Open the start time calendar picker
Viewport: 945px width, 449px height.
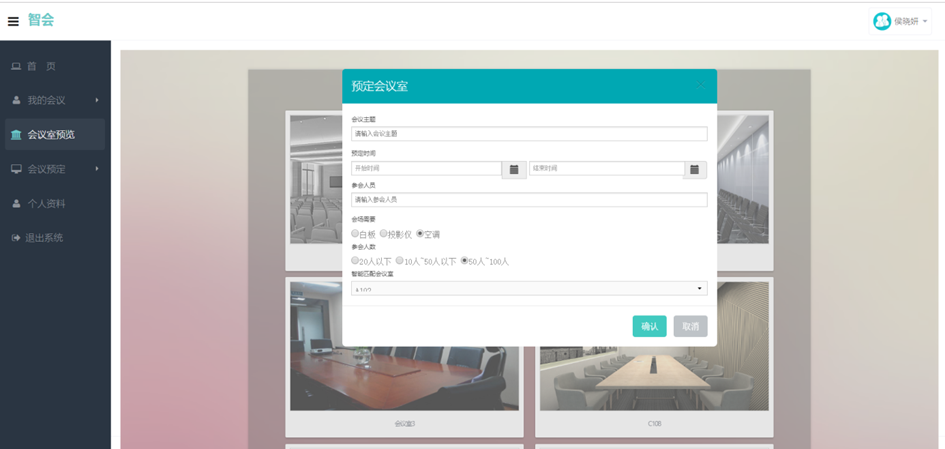coord(514,170)
